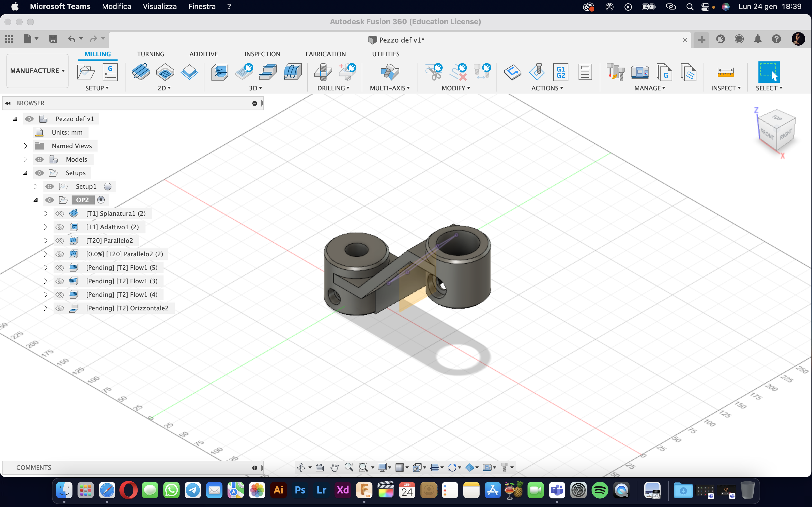Expand the Named Views tree node

[25, 146]
